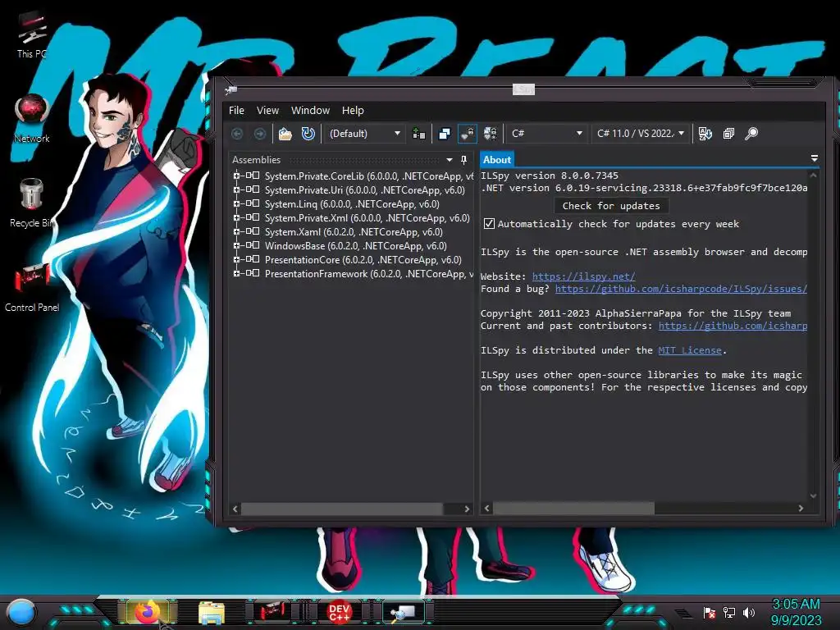This screenshot has height=630, width=840.
Task: Open Dev-C++ from the taskbar
Action: pos(339,613)
